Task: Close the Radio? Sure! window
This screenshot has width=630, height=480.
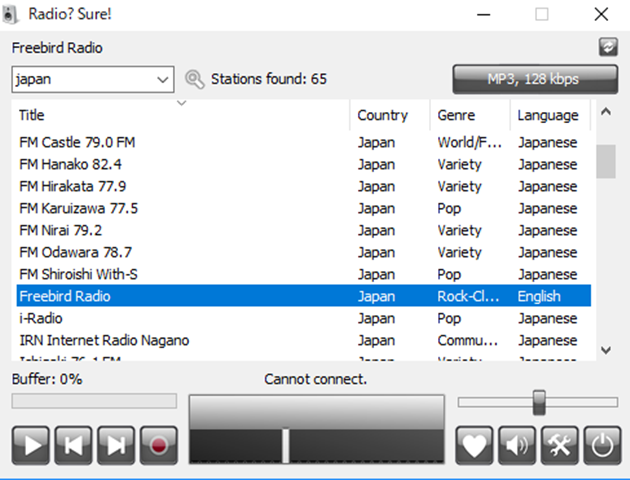Action: point(601,15)
